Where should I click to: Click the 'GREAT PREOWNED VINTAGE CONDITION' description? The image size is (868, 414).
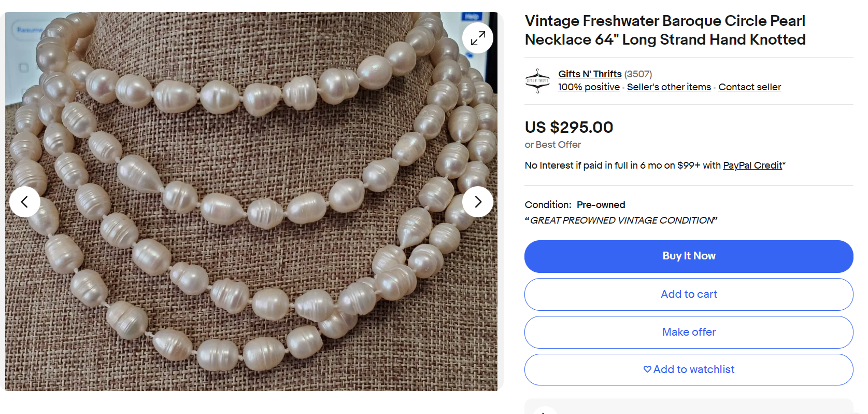pos(621,220)
